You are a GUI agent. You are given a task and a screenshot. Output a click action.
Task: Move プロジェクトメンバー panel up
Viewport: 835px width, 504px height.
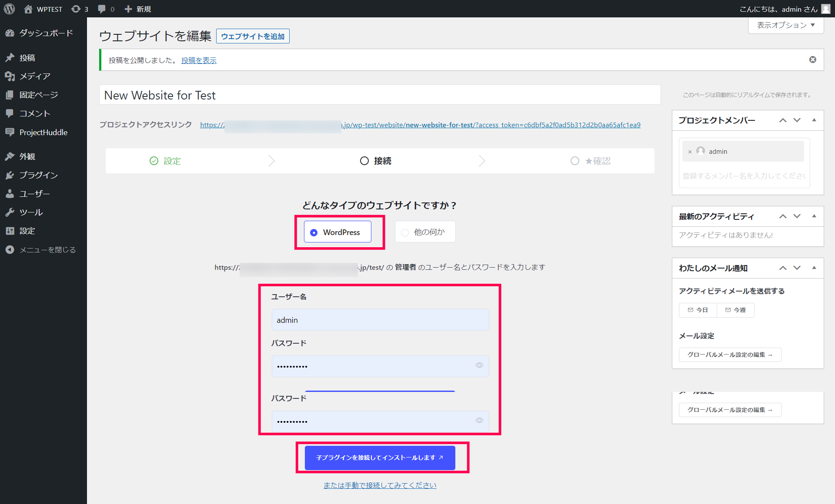tap(783, 120)
